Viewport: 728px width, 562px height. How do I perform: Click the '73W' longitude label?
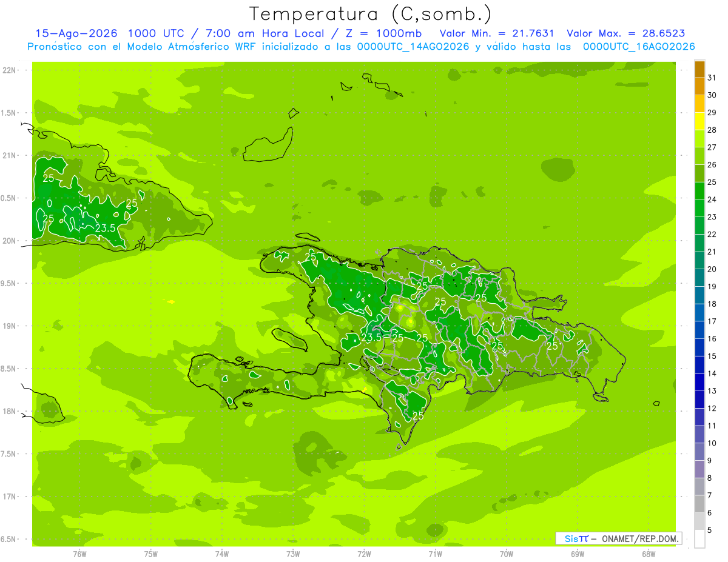pos(293,554)
